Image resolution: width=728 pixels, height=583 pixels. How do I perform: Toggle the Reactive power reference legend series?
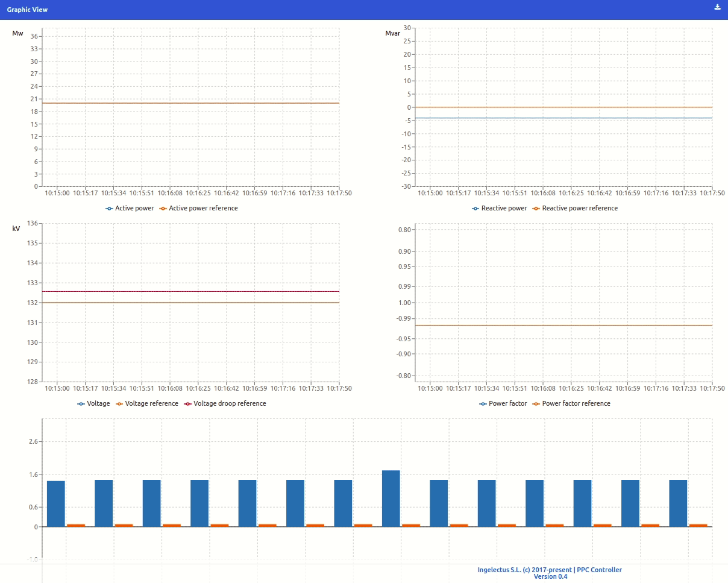point(575,208)
